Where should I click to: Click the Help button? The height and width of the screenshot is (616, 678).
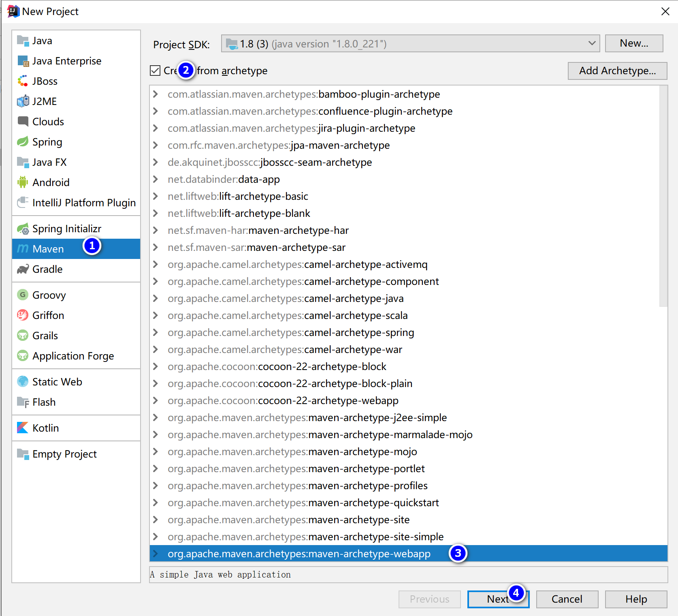click(636, 599)
